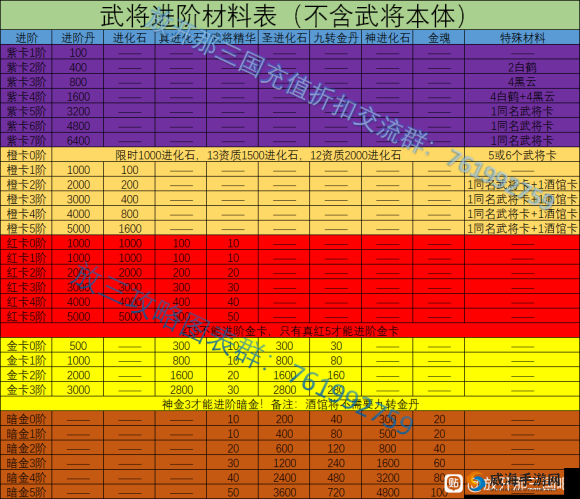Screen dimensions: 580x499
Task: Select the 3200 value in 紫卡5阶 row
Action: 78,111
